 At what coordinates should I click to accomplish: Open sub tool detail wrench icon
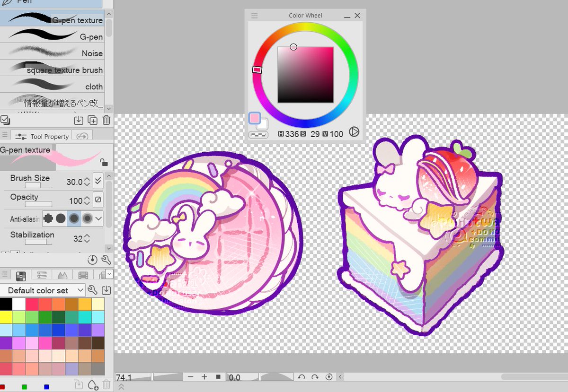click(x=106, y=260)
